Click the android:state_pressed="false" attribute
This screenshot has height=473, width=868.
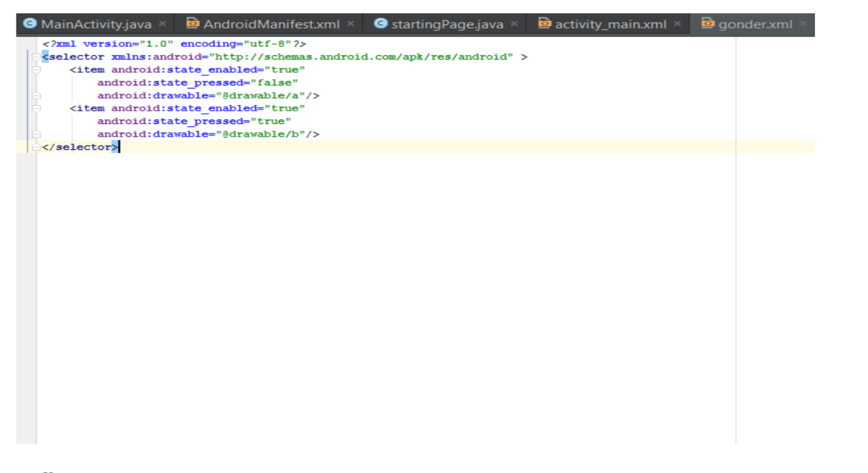198,83
